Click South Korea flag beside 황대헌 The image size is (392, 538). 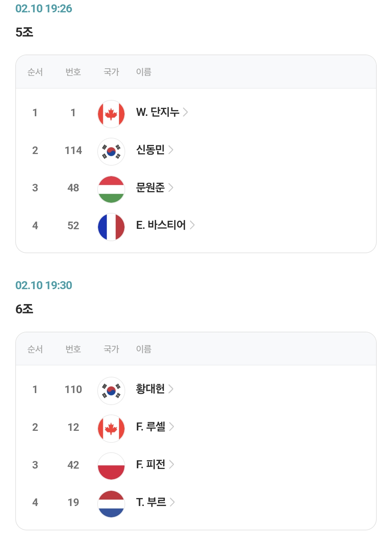click(x=111, y=391)
